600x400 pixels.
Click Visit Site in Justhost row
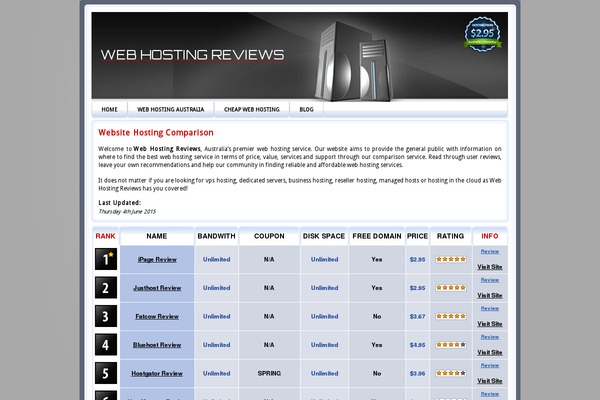coord(490,296)
